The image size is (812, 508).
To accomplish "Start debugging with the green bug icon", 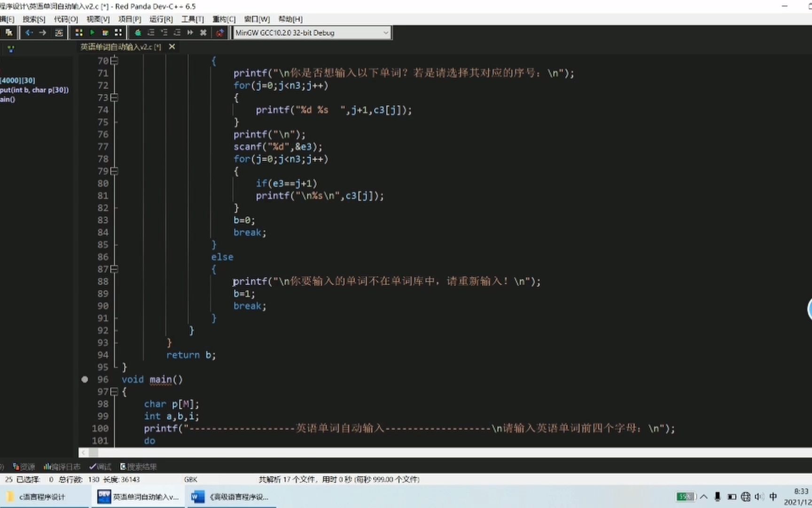I will click(x=138, y=32).
